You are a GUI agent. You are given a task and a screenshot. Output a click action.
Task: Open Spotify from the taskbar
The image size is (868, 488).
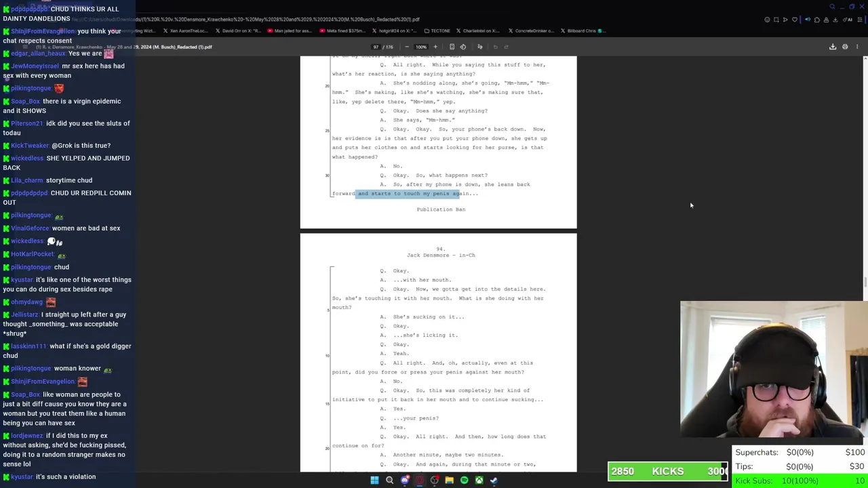[464, 480]
